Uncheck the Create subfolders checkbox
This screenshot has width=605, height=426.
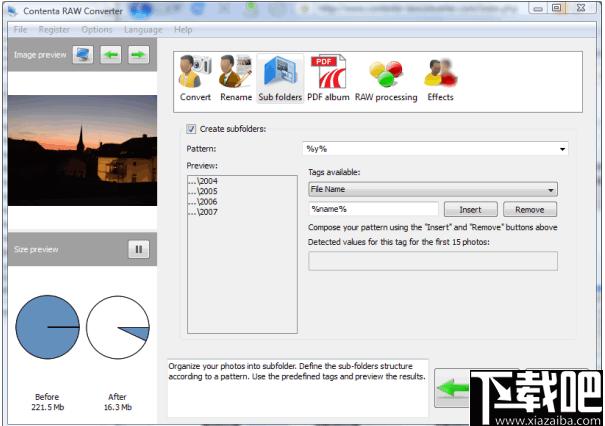pyautogui.click(x=191, y=129)
